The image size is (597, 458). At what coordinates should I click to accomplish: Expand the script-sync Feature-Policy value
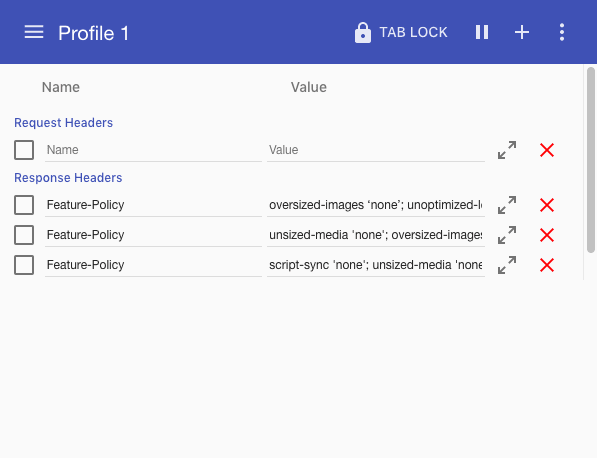point(507,265)
